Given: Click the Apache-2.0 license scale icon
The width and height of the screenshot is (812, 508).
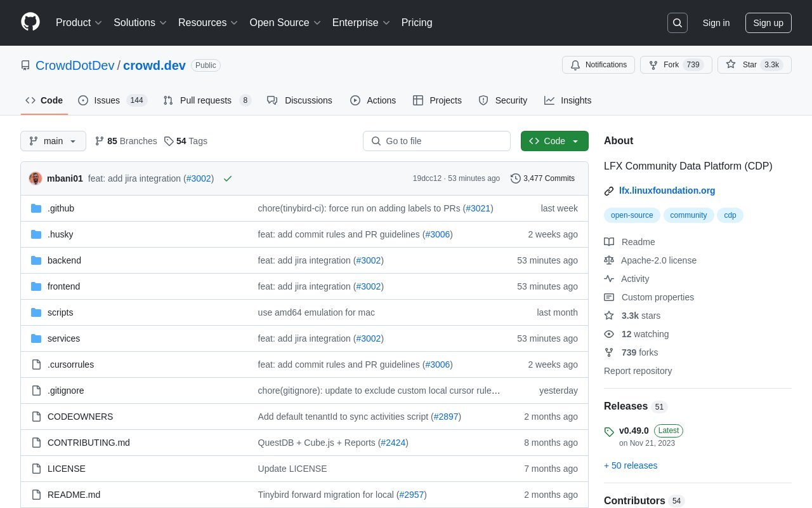Looking at the screenshot, I should coord(609,260).
